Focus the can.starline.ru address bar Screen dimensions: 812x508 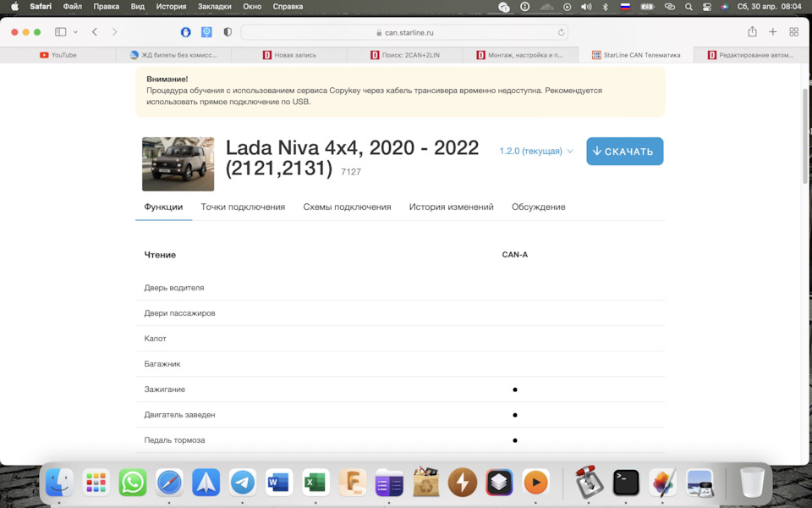click(x=404, y=32)
